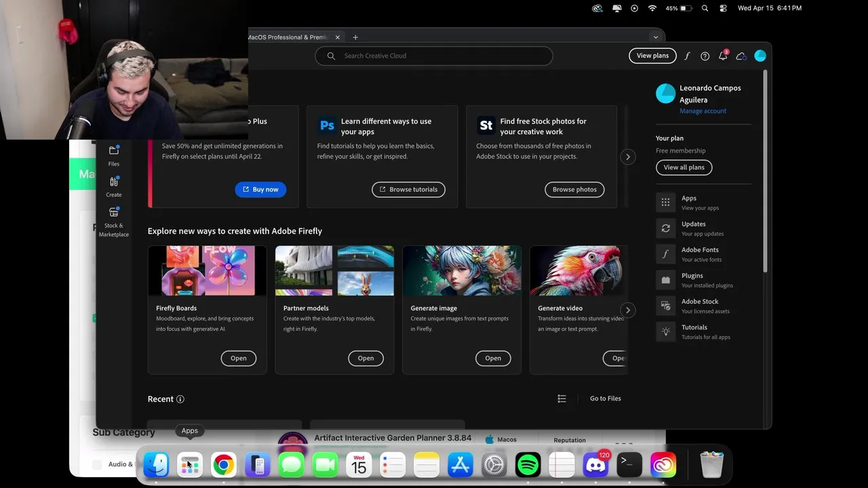Open Messages from the Dock
The width and height of the screenshot is (868, 488).
tap(292, 465)
